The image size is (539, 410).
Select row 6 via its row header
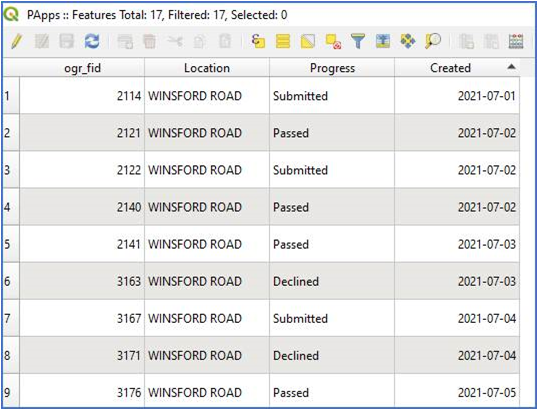click(x=11, y=281)
